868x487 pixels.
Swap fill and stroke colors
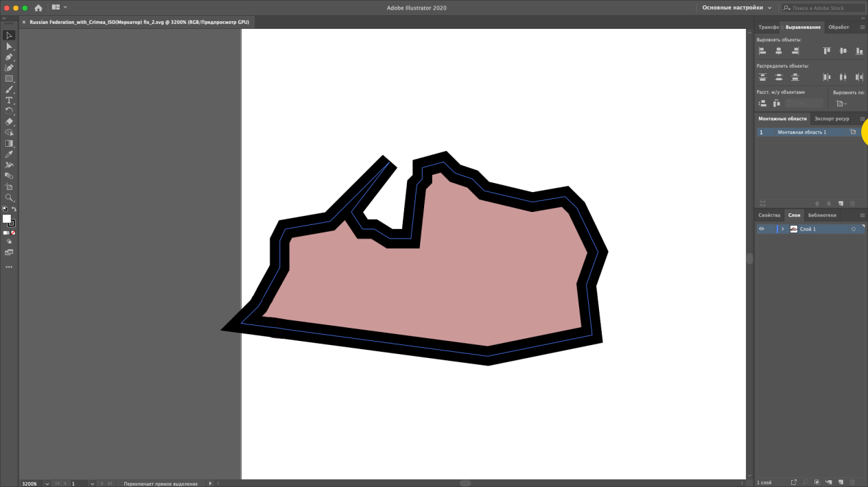point(14,209)
